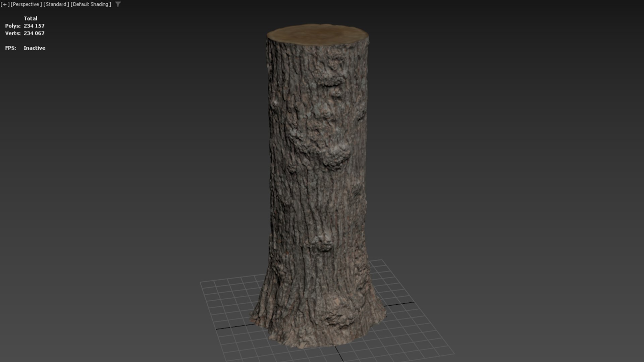The width and height of the screenshot is (644, 362).
Task: Click the Total statistics header
Action: (31, 18)
